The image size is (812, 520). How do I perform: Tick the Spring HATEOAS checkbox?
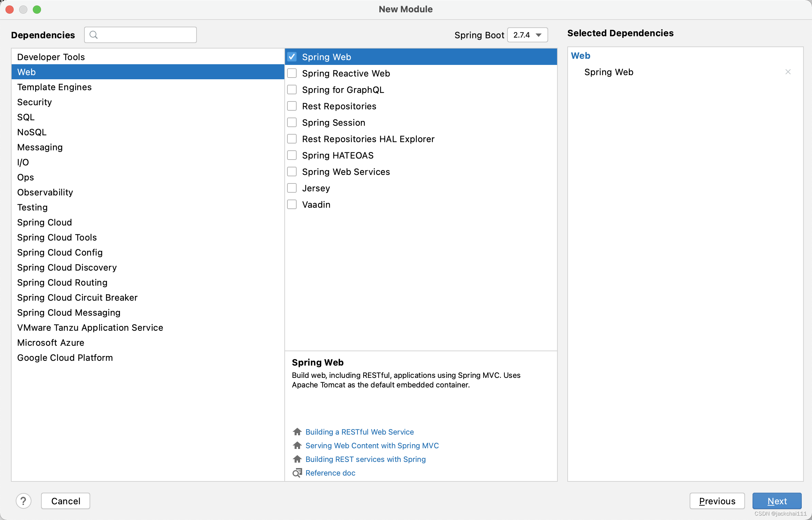[x=292, y=155]
